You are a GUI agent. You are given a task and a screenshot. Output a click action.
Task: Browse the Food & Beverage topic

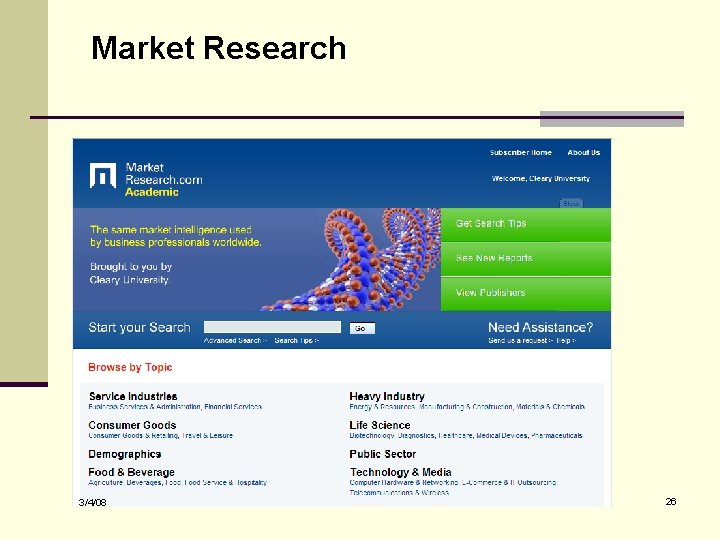(131, 472)
